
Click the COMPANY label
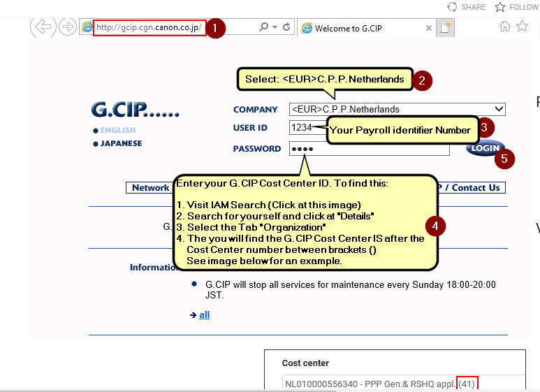click(255, 110)
